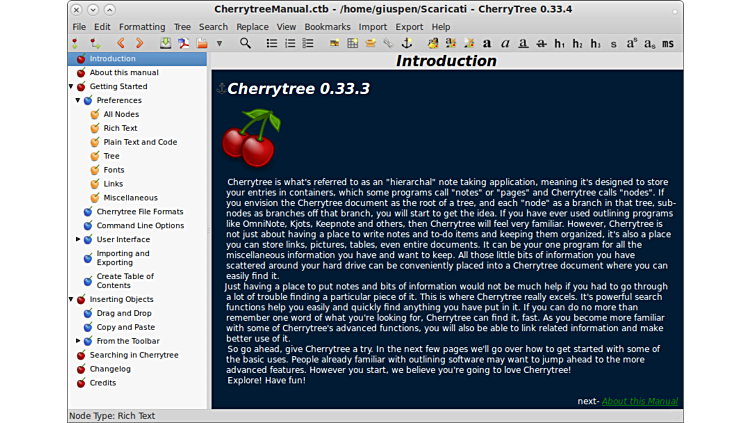This screenshot has width=752, height=423.
Task: Go back with the left arrow icon
Action: [x=121, y=43]
